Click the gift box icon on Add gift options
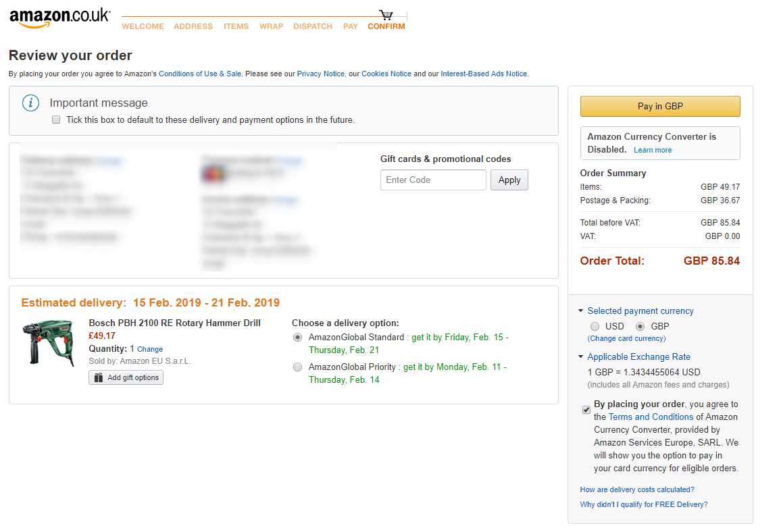 pyautogui.click(x=99, y=378)
